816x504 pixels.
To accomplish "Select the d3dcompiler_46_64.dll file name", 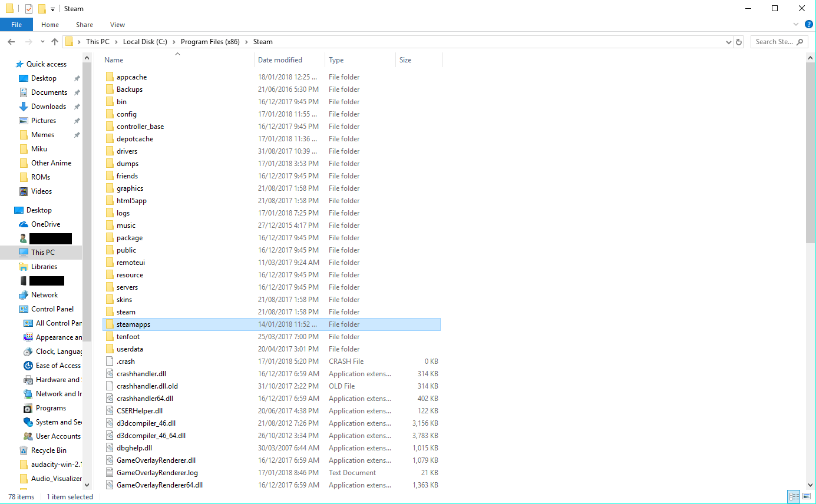I will click(151, 436).
